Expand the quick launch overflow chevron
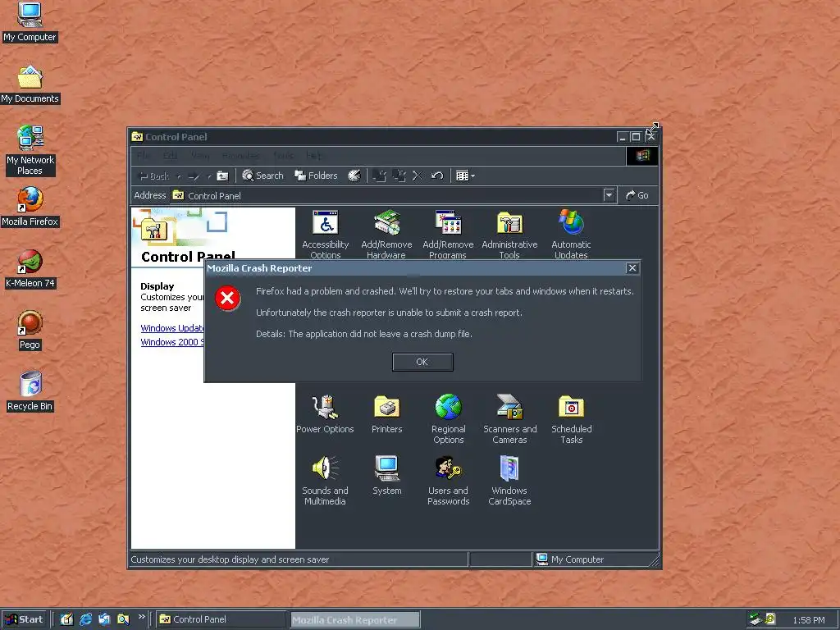This screenshot has width=840, height=630. click(141, 617)
